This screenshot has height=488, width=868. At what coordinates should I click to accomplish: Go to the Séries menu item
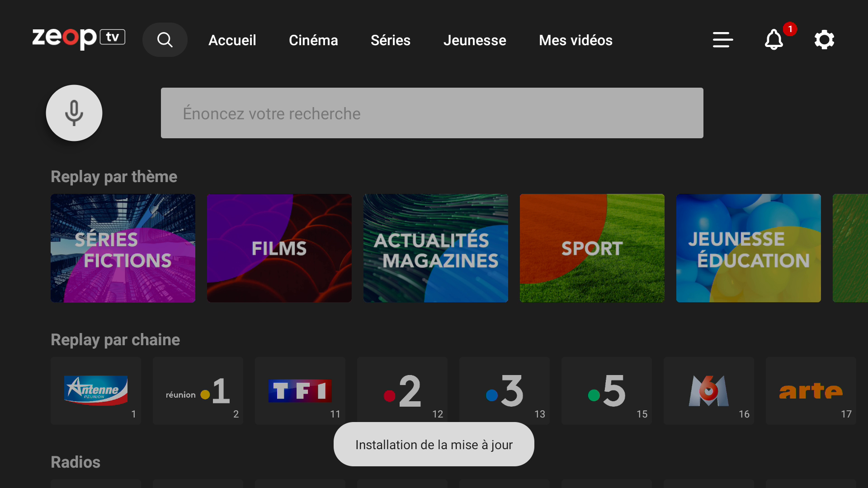(x=391, y=40)
